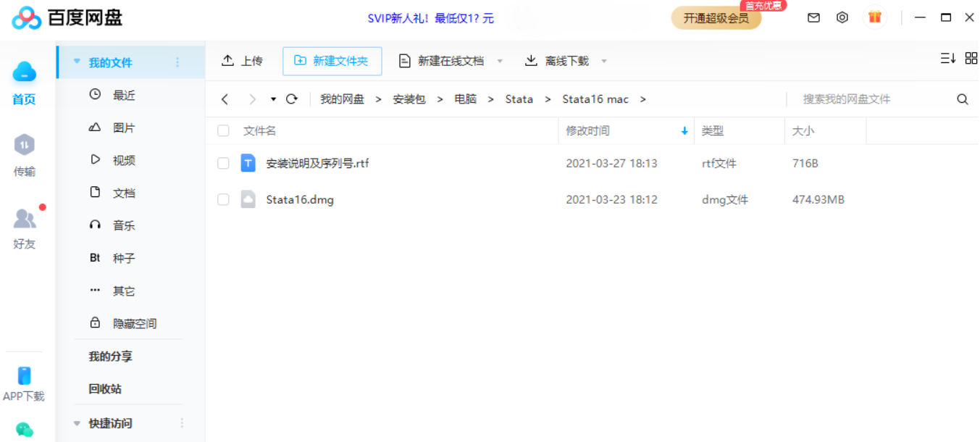This screenshot has width=980, height=442.
Task: Open the 我的文件 section
Action: (110, 62)
